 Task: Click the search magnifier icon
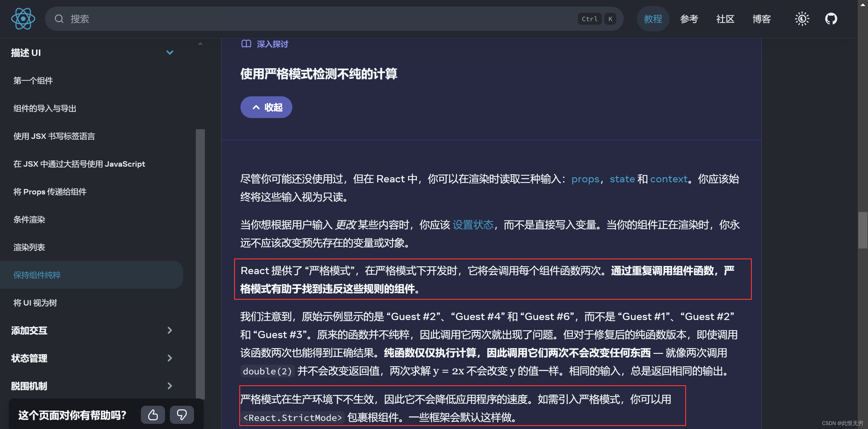click(x=59, y=19)
